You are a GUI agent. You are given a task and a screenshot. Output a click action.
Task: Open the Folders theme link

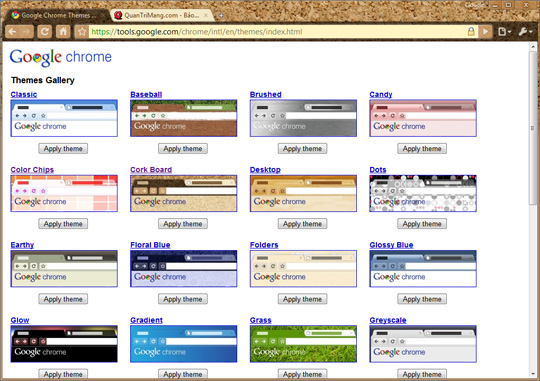pyautogui.click(x=264, y=245)
